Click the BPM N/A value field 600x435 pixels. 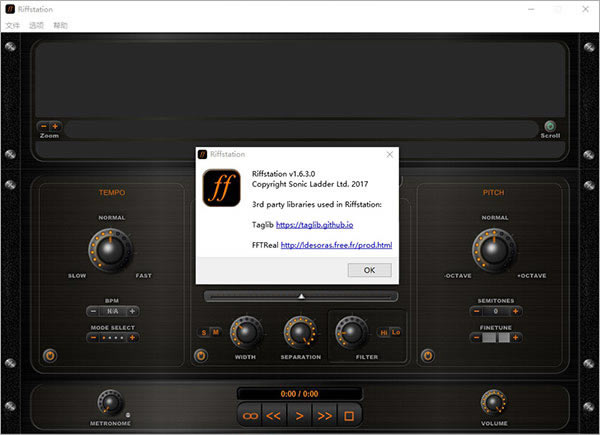(112, 311)
